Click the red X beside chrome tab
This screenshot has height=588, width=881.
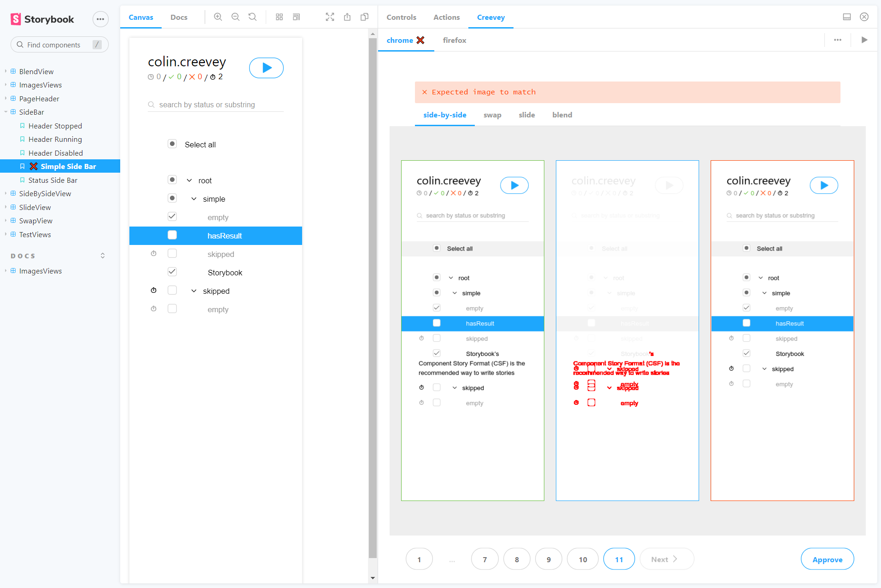point(420,40)
